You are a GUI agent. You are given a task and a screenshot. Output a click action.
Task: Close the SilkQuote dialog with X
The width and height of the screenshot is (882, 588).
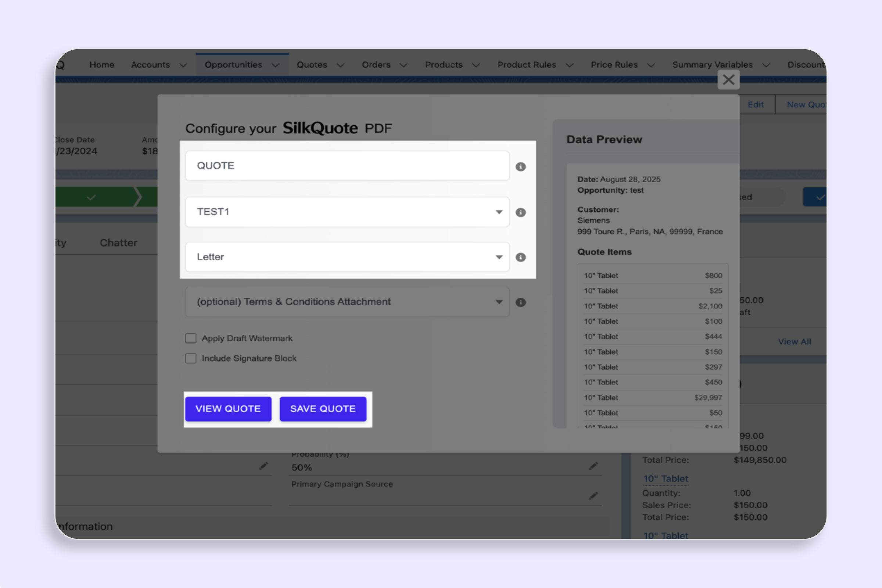(x=728, y=79)
